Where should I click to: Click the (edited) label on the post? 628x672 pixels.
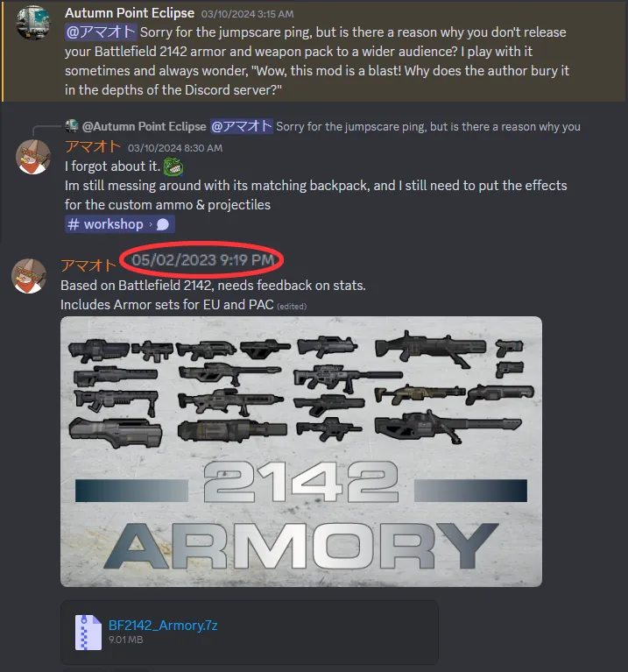pos(292,307)
